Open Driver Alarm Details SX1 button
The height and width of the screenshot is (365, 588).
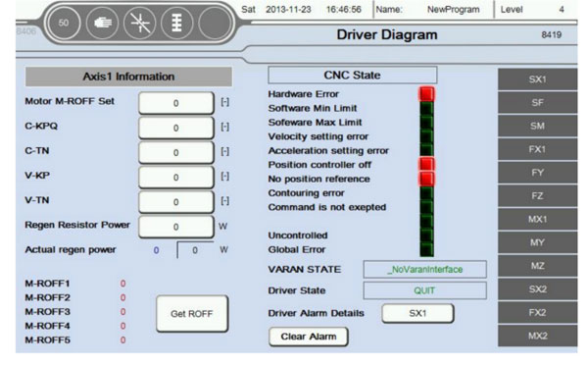417,313
